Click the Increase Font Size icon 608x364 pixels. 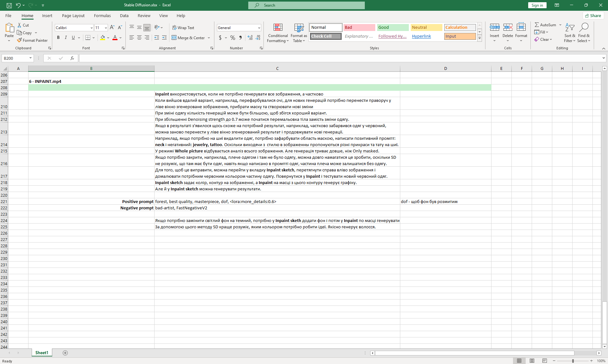pos(112,28)
